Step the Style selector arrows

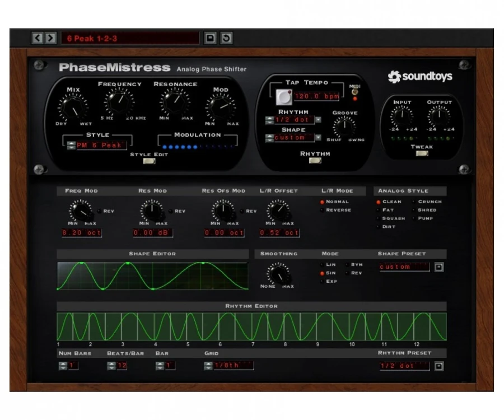pyautogui.click(x=71, y=145)
